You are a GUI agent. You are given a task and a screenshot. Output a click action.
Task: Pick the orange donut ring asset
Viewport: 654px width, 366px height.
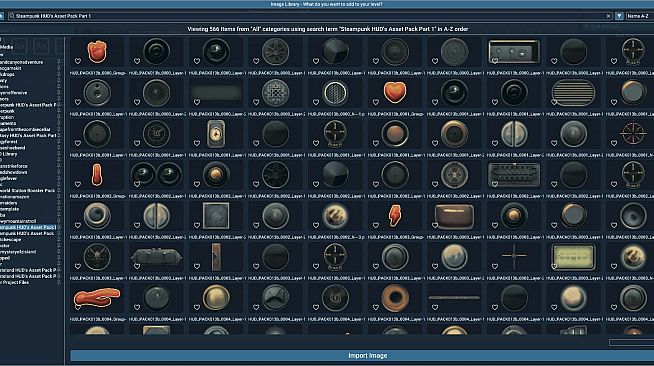tap(395, 298)
